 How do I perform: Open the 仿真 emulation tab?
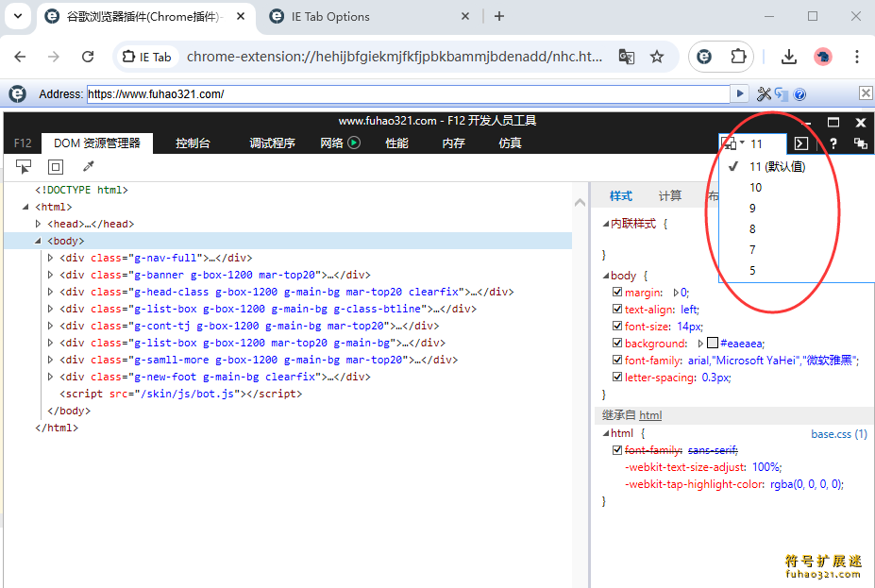(510, 143)
